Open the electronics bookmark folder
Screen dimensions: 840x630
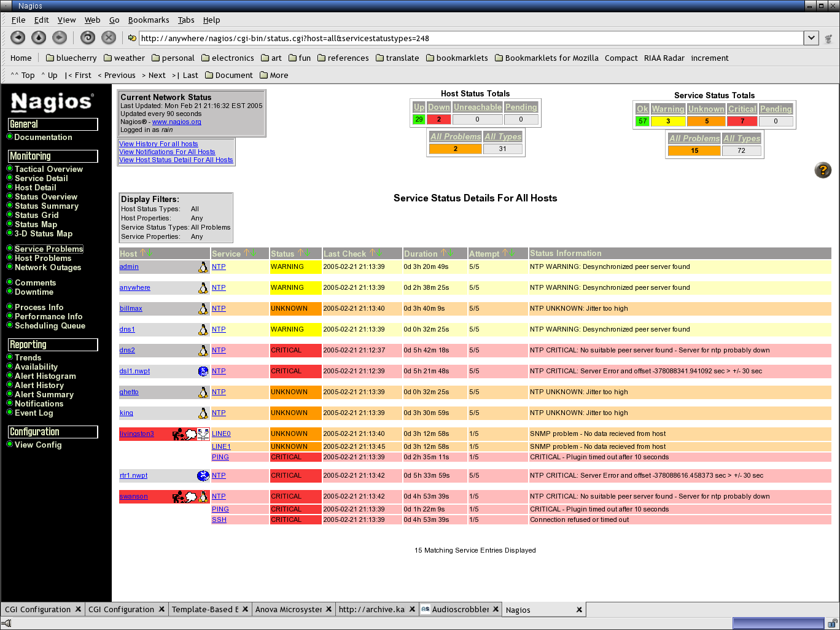227,58
